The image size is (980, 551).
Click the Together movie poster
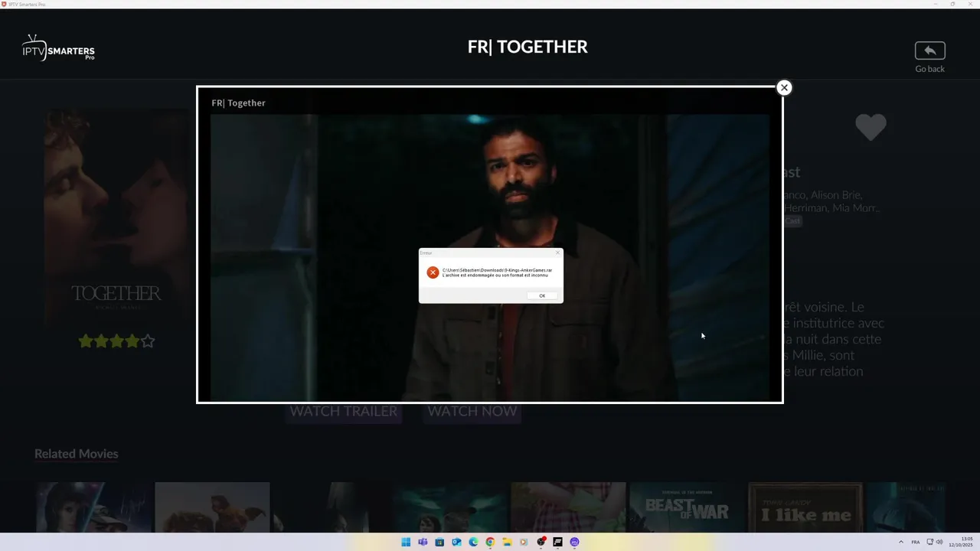116,218
